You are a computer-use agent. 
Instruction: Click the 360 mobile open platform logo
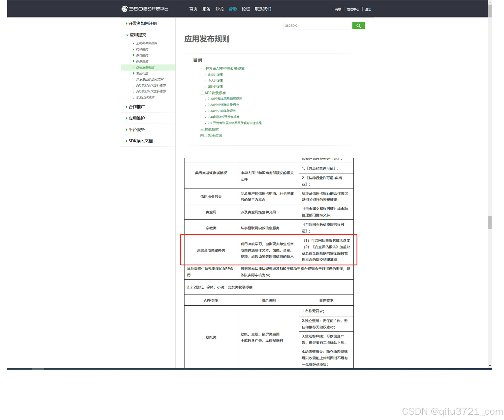pyautogui.click(x=145, y=9)
